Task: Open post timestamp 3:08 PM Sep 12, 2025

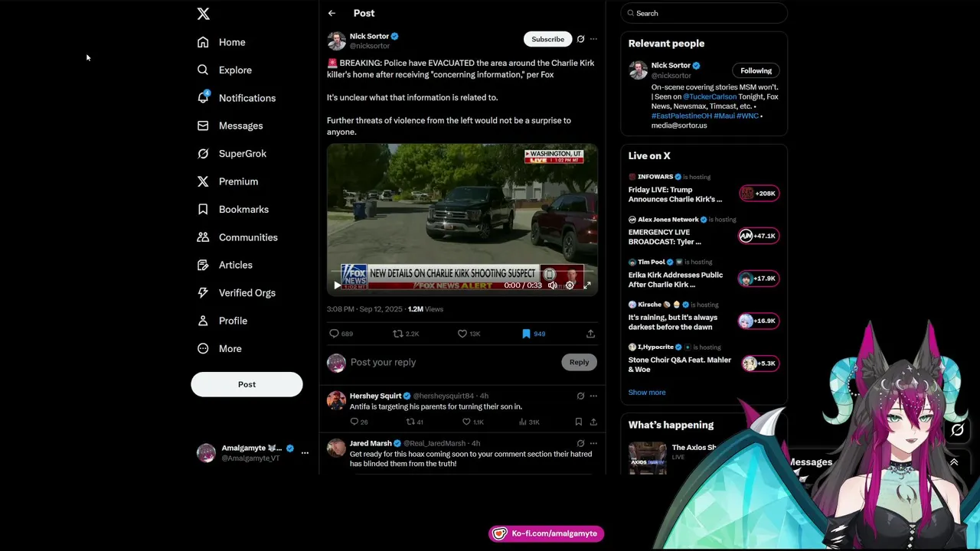Action: pos(364,309)
